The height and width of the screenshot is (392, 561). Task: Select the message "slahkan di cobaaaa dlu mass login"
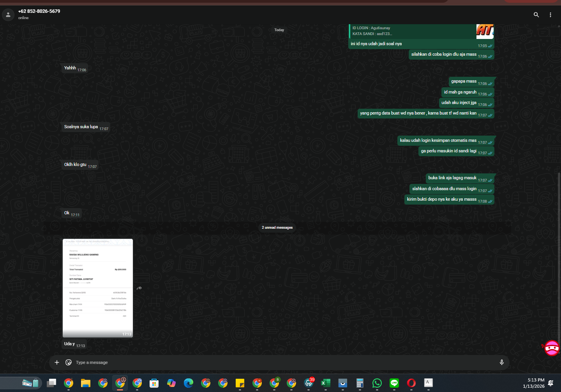coord(452,189)
